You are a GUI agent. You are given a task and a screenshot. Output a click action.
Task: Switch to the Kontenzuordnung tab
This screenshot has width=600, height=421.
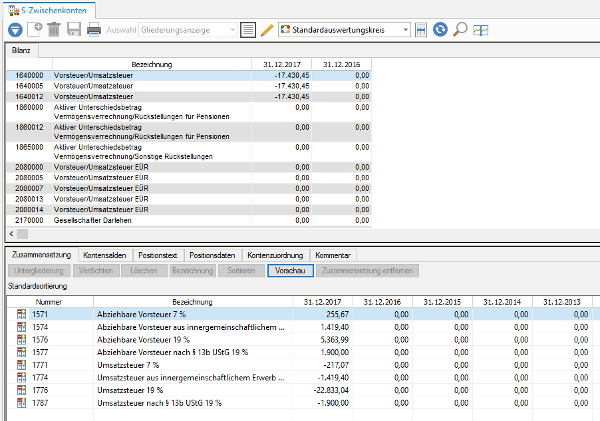coord(275,255)
